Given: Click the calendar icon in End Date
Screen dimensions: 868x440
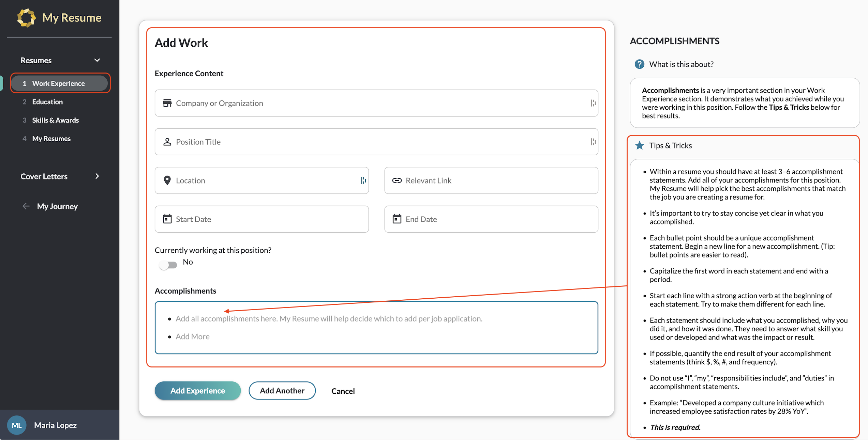Looking at the screenshot, I should pyautogui.click(x=397, y=219).
